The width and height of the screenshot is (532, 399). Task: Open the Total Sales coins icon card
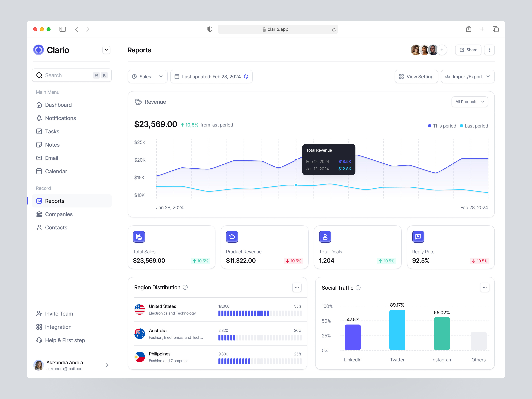139,236
